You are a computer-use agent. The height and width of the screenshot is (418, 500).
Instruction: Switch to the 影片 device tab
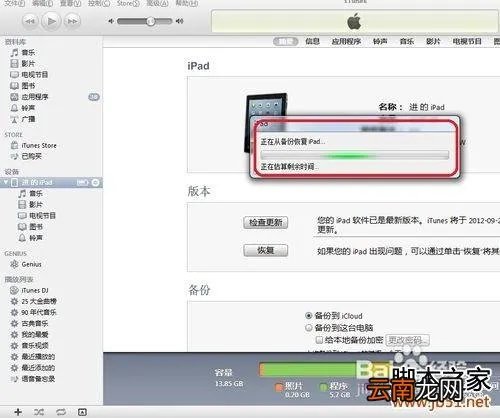coord(433,41)
